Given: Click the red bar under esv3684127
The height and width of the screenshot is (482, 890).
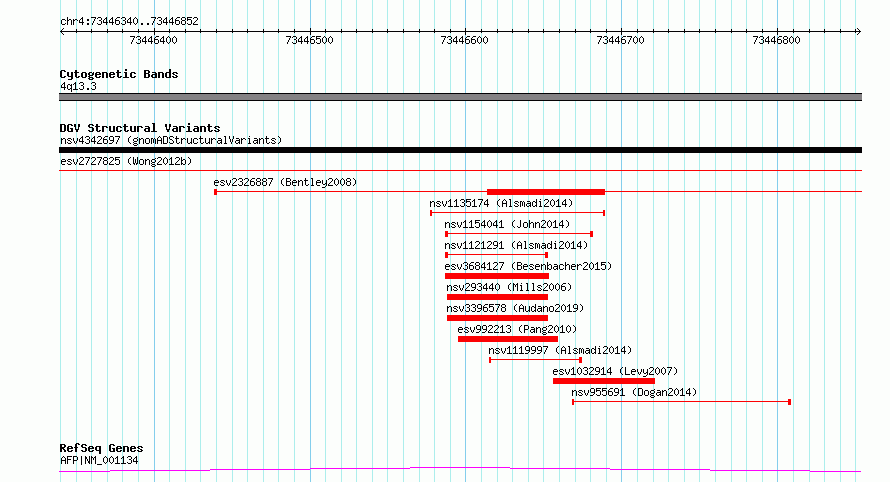Looking at the screenshot, I should 497,276.
